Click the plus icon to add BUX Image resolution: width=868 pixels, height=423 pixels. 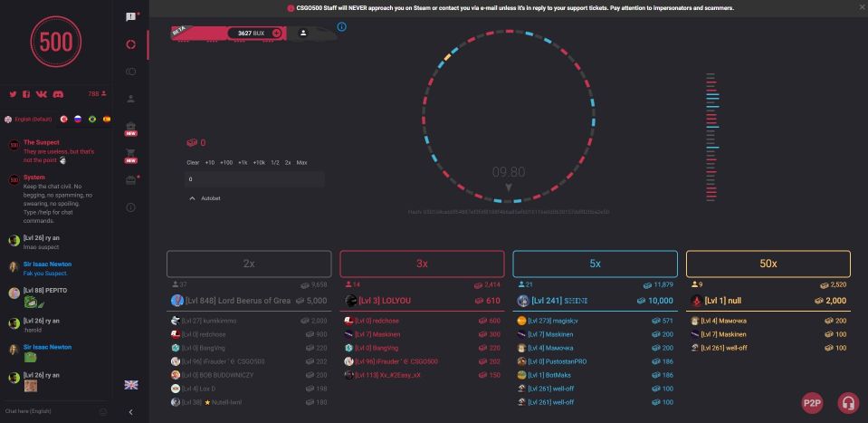click(x=277, y=33)
